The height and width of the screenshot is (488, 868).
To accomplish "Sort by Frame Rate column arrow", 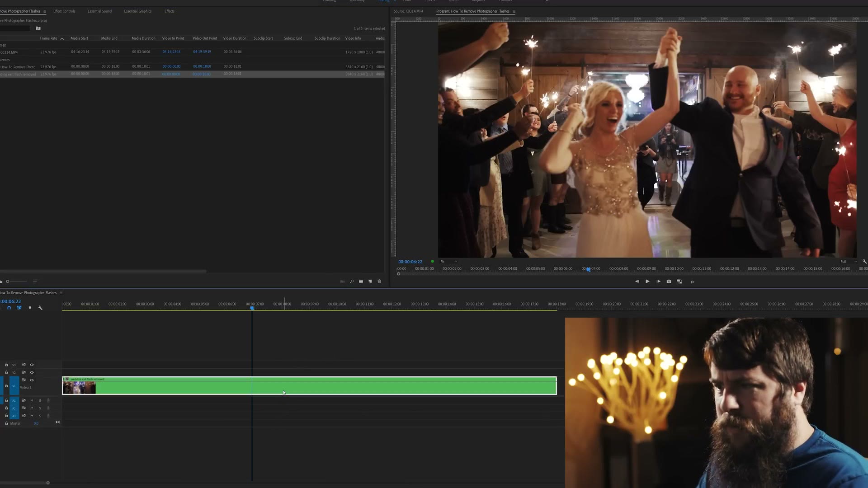I will click(62, 39).
